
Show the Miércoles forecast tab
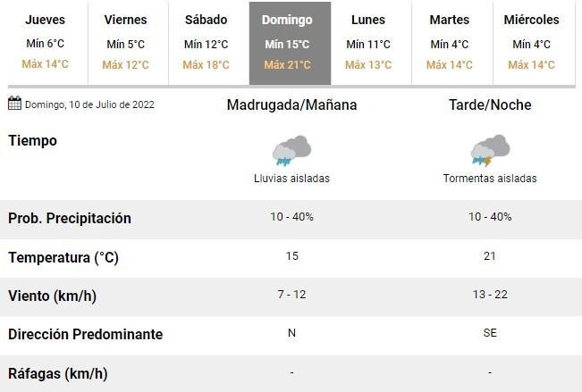531,43
